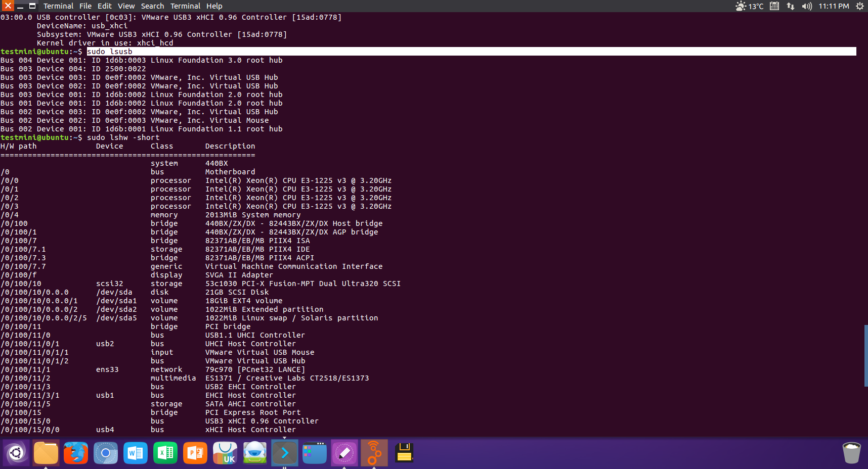This screenshot has width=868, height=469.
Task: Open the Trash in the dock
Action: pyautogui.click(x=852, y=453)
